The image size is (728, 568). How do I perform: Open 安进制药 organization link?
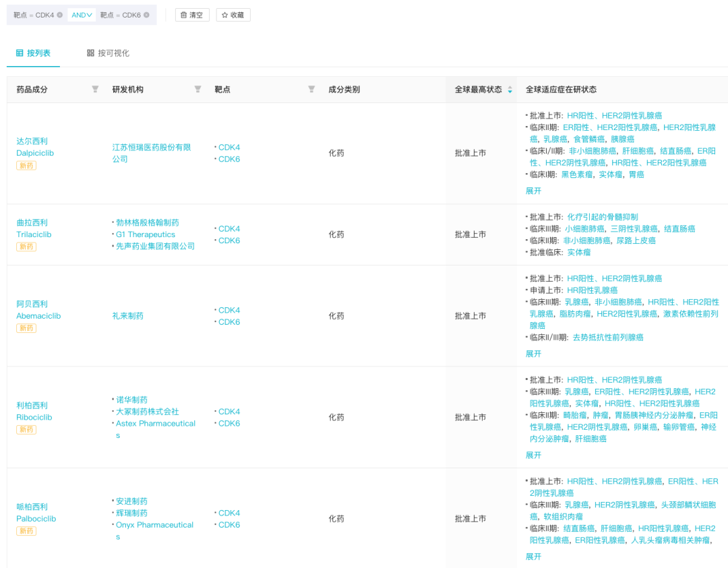pyautogui.click(x=131, y=501)
